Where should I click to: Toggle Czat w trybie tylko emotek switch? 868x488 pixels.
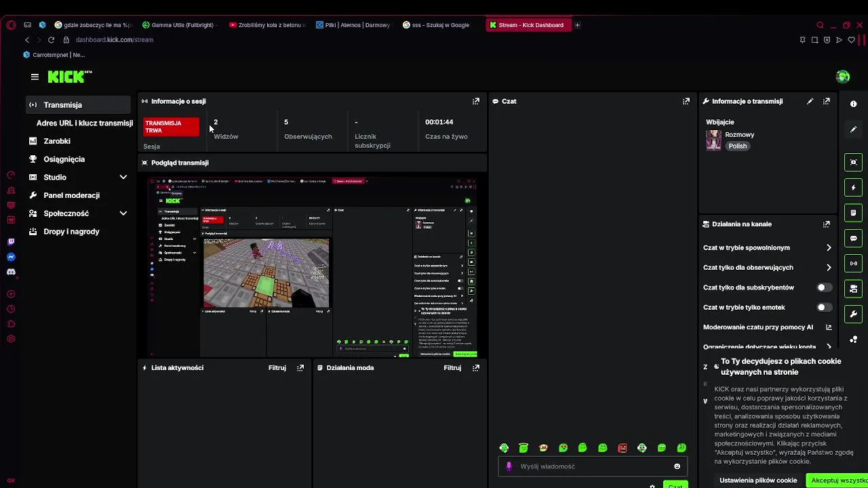[x=824, y=307]
